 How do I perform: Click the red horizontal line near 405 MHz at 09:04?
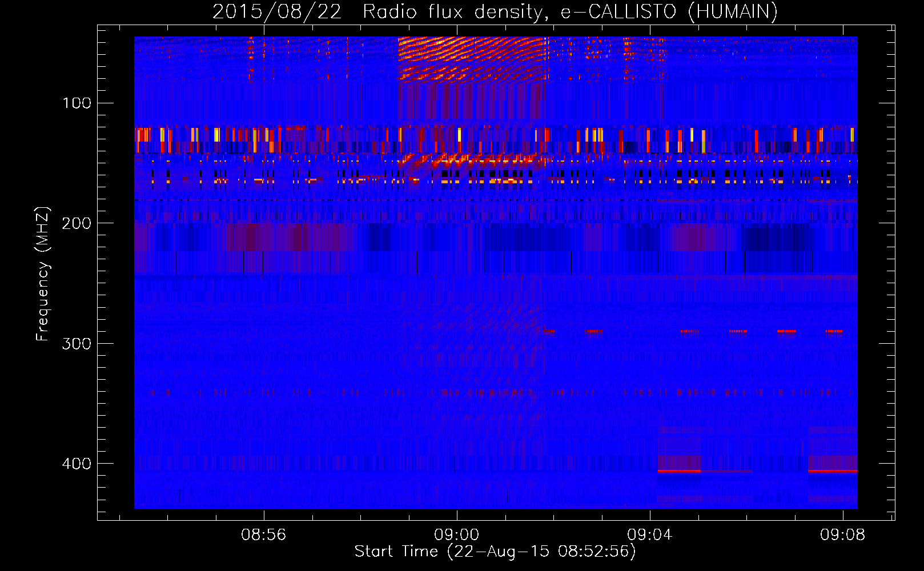coord(679,471)
